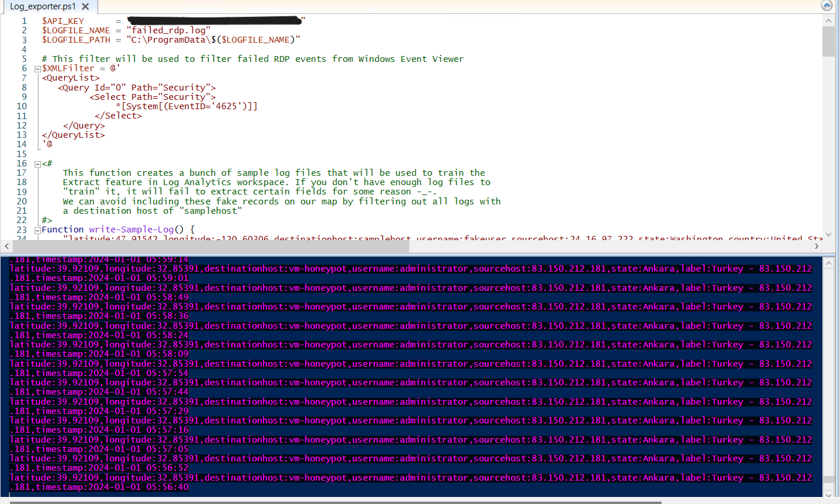The height and width of the screenshot is (504, 840).
Task: Click the console scrollbar's up arrow icon
Action: click(829, 262)
